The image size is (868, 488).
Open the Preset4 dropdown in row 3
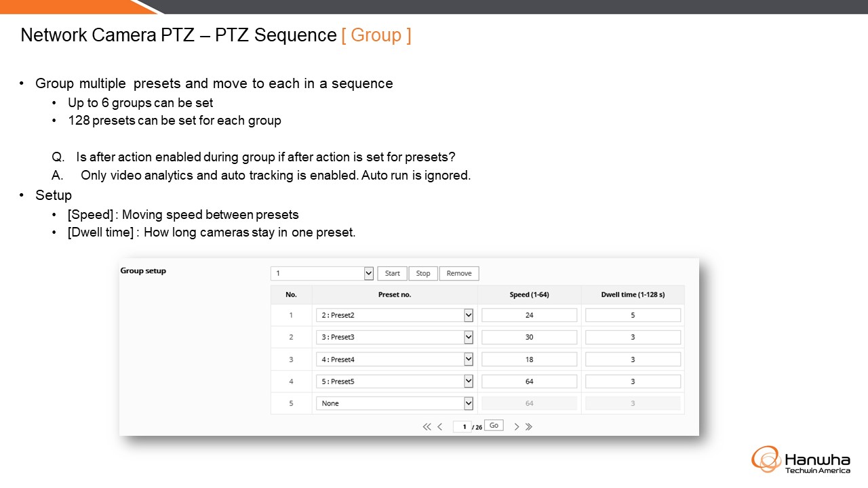click(395, 359)
